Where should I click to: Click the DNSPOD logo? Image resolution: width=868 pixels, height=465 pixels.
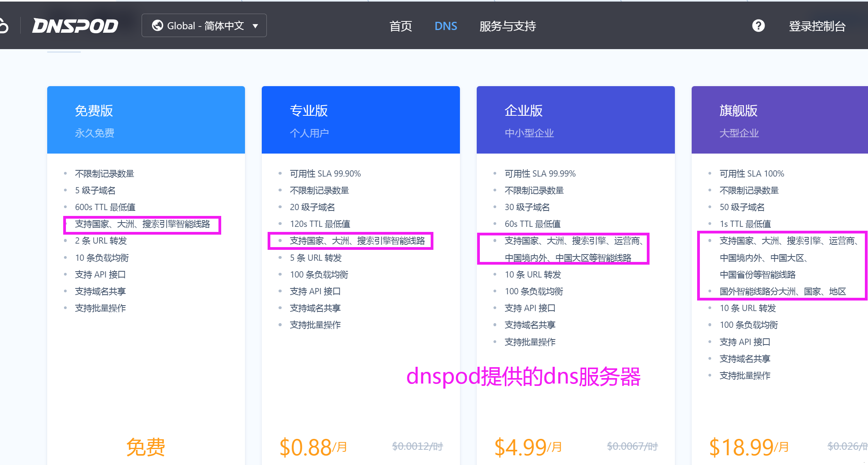pyautogui.click(x=75, y=26)
